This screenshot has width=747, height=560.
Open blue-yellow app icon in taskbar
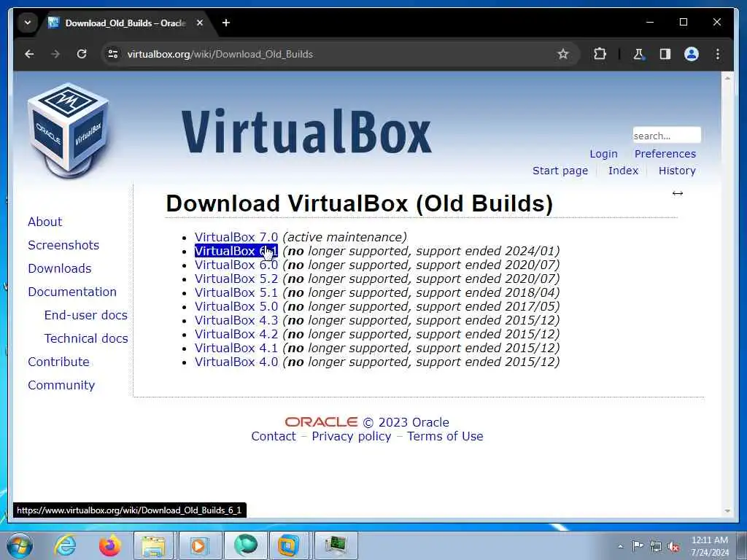[289, 545]
